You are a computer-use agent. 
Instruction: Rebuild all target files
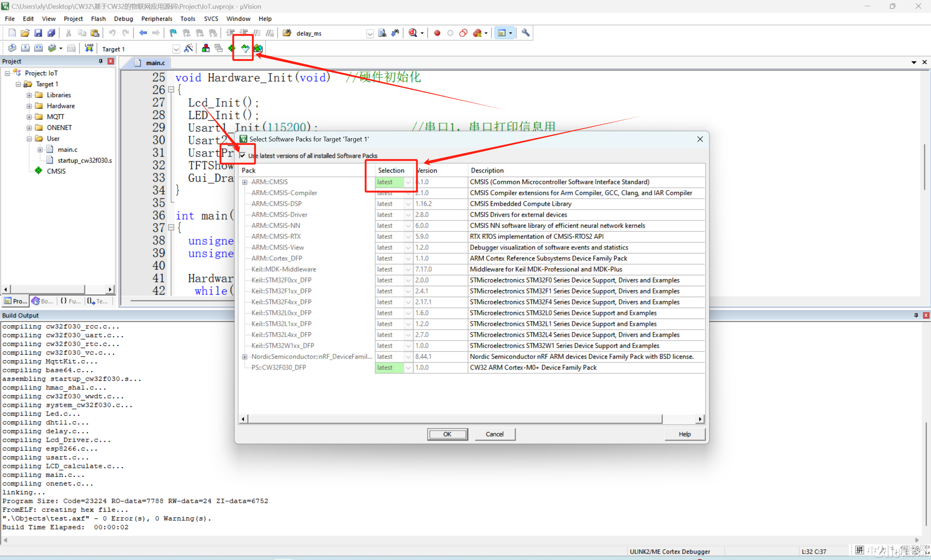coord(39,48)
